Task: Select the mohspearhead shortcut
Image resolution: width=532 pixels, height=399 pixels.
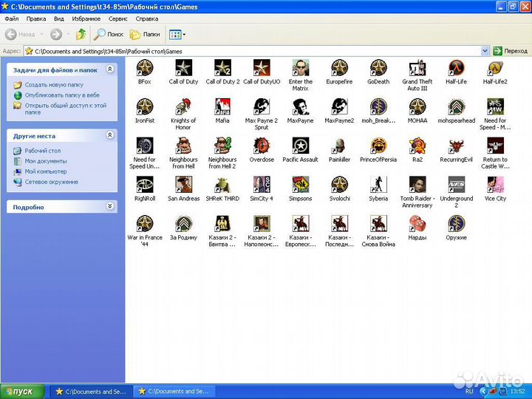Action: coord(457,111)
